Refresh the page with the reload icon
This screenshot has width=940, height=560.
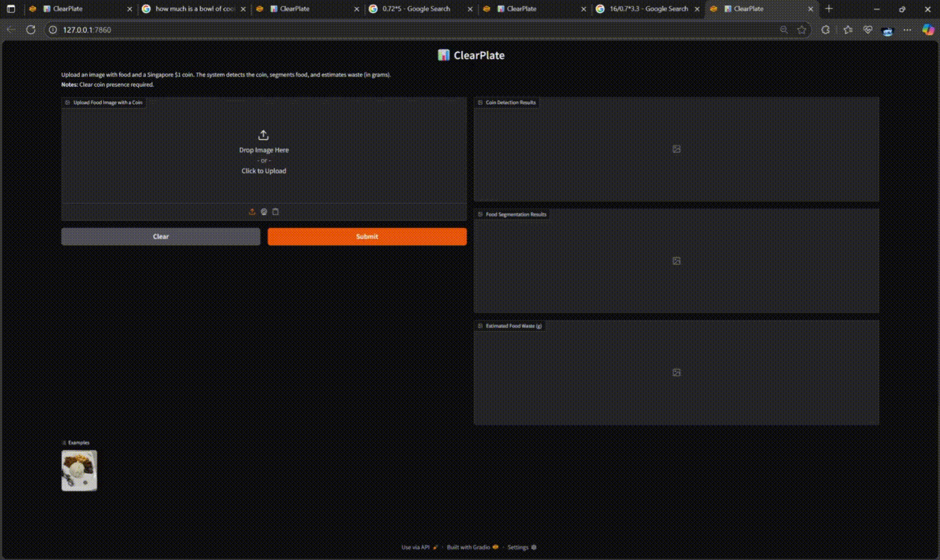click(30, 30)
